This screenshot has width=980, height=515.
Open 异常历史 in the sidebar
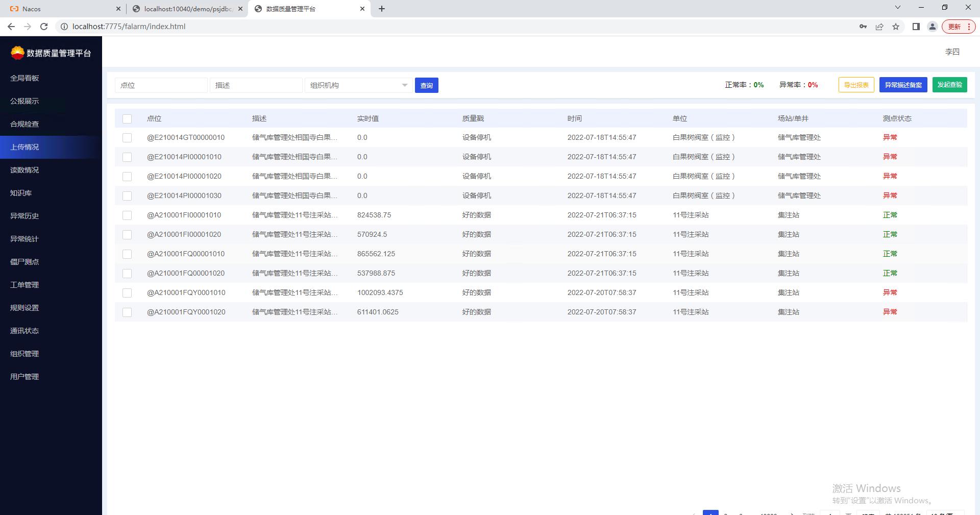24,216
